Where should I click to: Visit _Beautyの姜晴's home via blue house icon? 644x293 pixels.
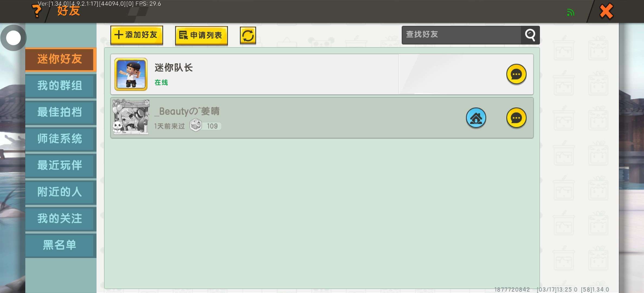coord(476,118)
